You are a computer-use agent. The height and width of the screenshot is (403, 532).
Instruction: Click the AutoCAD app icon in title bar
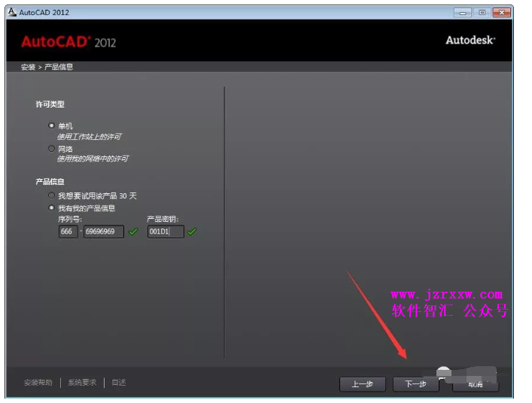pos(12,12)
